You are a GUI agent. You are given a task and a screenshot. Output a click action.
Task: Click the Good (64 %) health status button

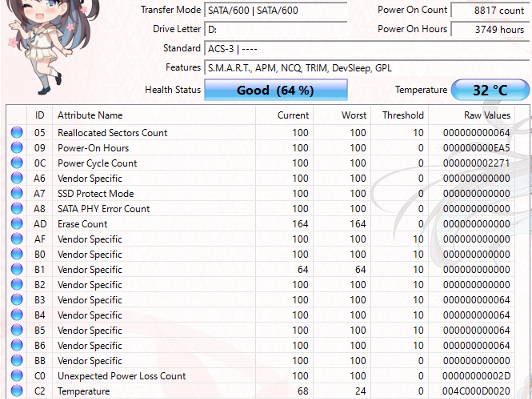(276, 90)
